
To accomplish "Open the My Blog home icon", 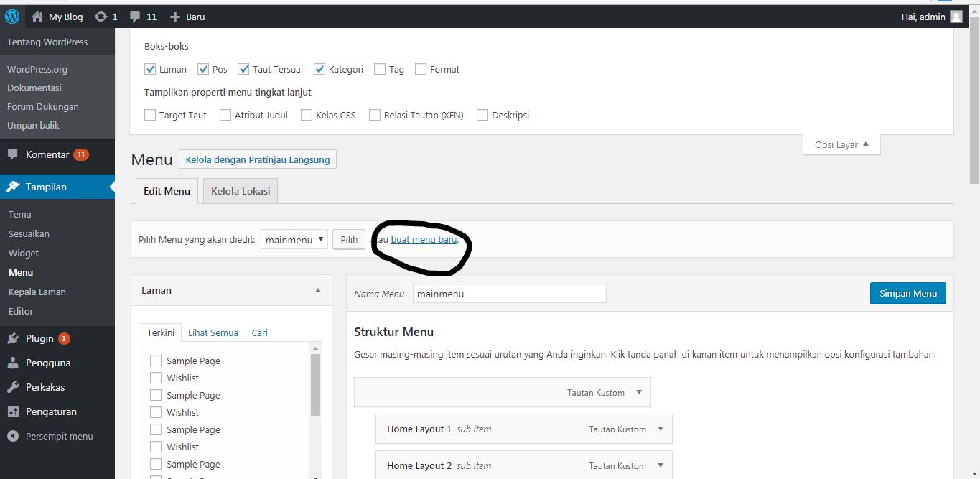I will point(37,17).
